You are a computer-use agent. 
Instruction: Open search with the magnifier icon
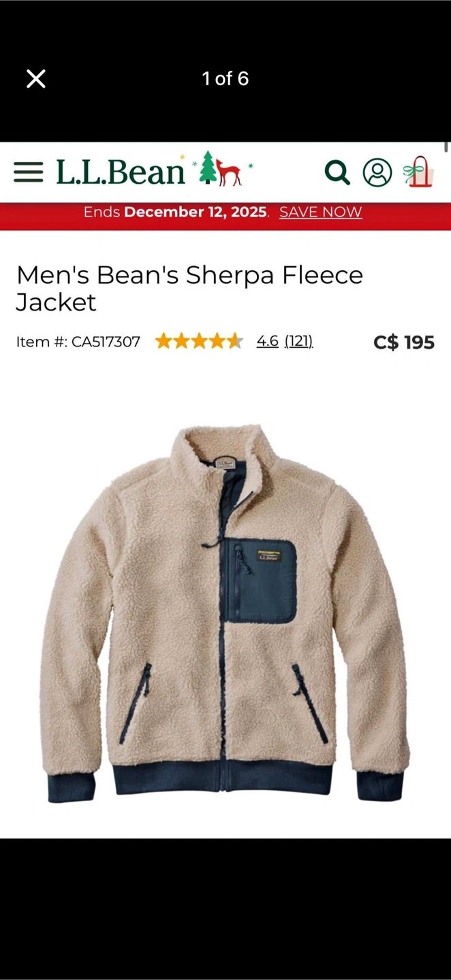click(x=337, y=173)
